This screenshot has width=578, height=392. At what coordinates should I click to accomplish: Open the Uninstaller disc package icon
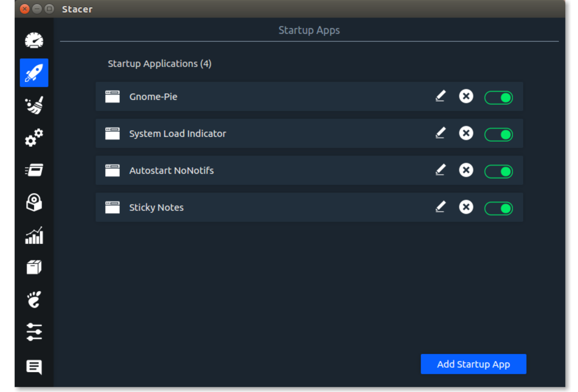[x=34, y=202]
